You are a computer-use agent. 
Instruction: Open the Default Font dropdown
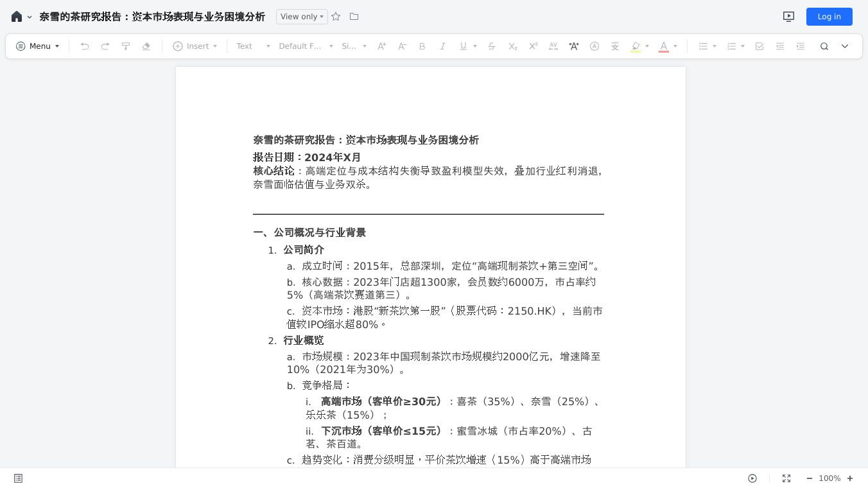[x=306, y=46]
